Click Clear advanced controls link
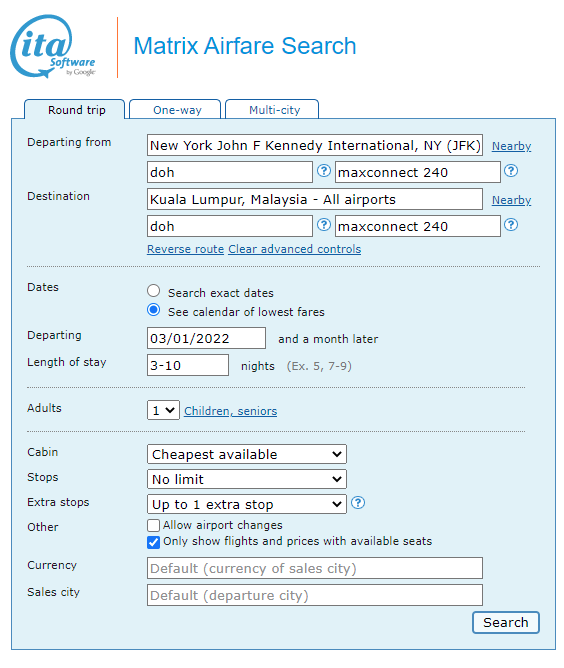This screenshot has width=564, height=668. pos(295,249)
